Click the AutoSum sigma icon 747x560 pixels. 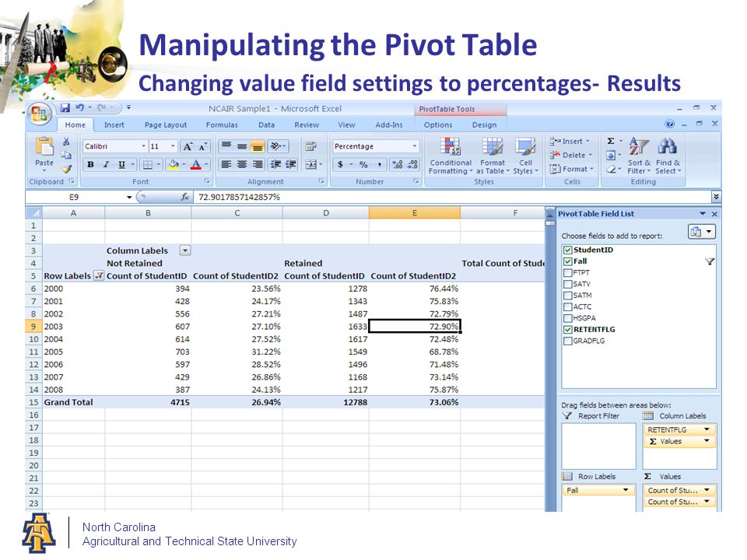coord(611,141)
